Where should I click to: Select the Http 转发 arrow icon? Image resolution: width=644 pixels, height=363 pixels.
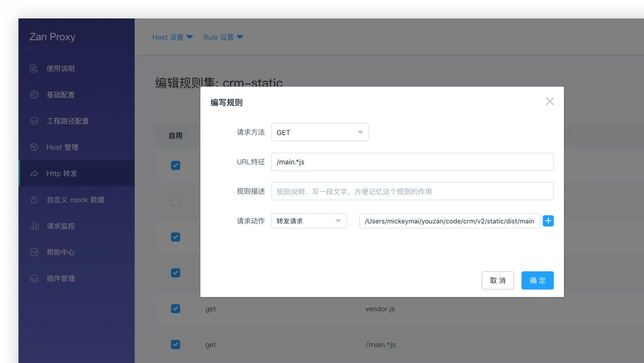34,173
